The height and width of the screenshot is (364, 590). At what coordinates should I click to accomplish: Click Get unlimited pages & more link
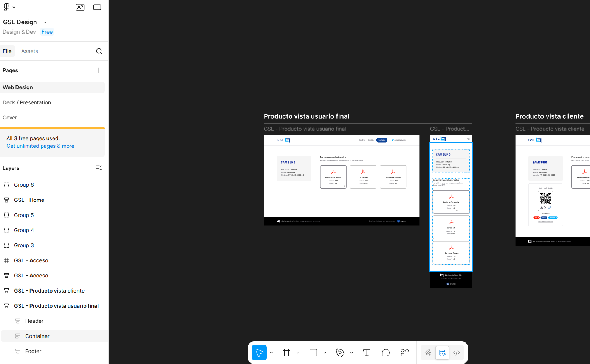40,146
